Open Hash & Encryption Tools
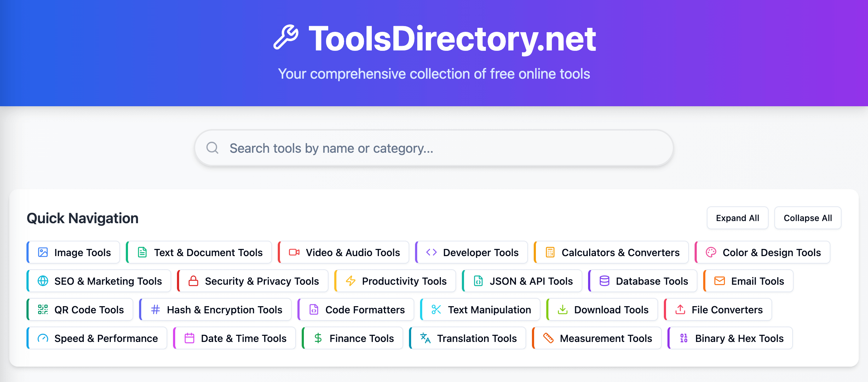The image size is (868, 382). click(x=216, y=310)
